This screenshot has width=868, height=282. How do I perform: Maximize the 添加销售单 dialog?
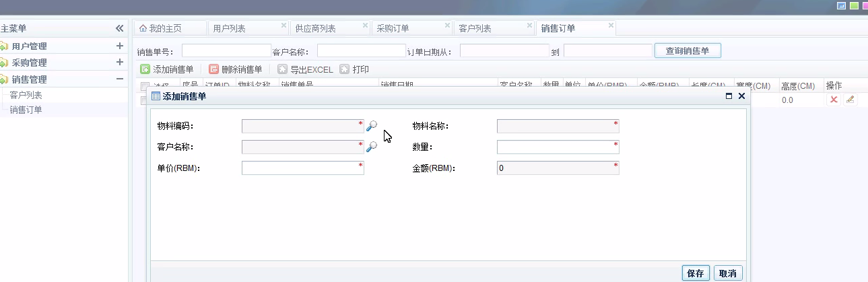click(x=729, y=96)
